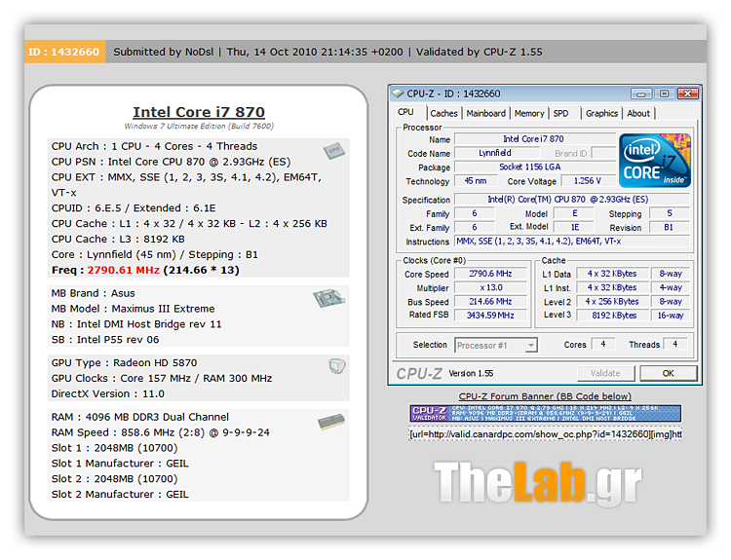Open the Processor #1 selection dropdown
This screenshot has width=731, height=560.
pos(495,345)
